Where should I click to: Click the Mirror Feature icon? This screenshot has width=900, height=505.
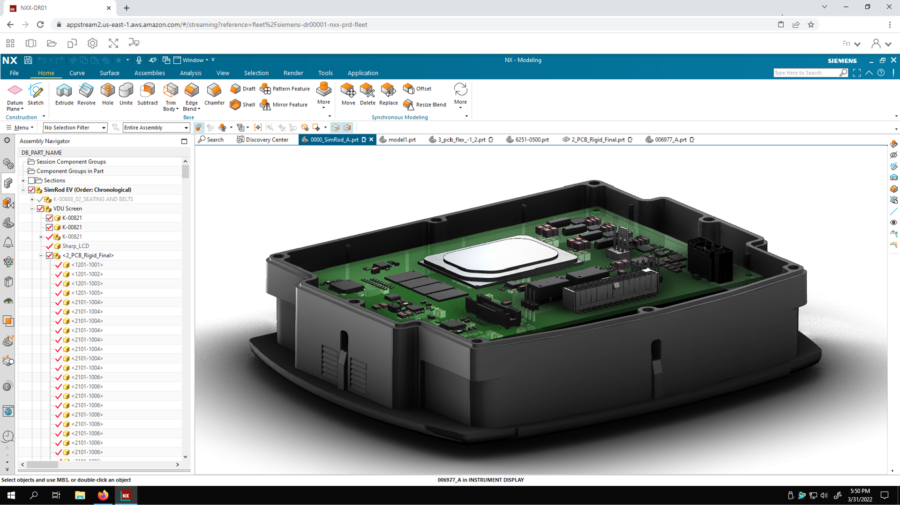[x=266, y=104]
